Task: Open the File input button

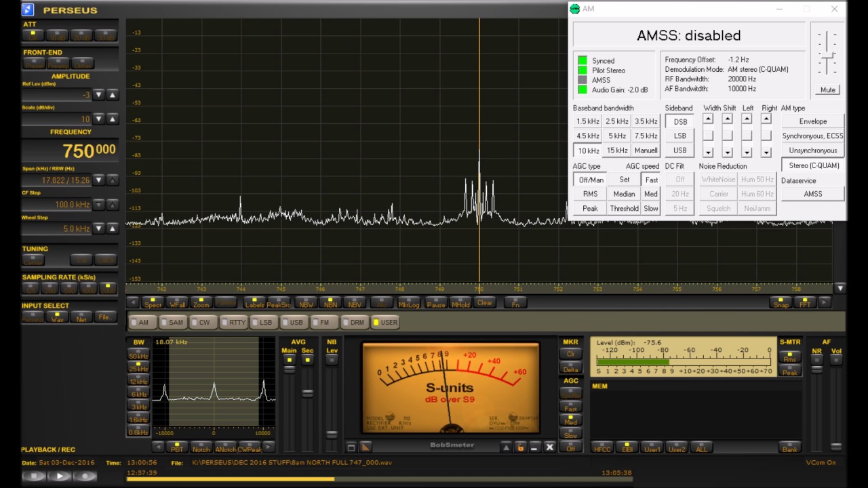Action: [x=105, y=317]
